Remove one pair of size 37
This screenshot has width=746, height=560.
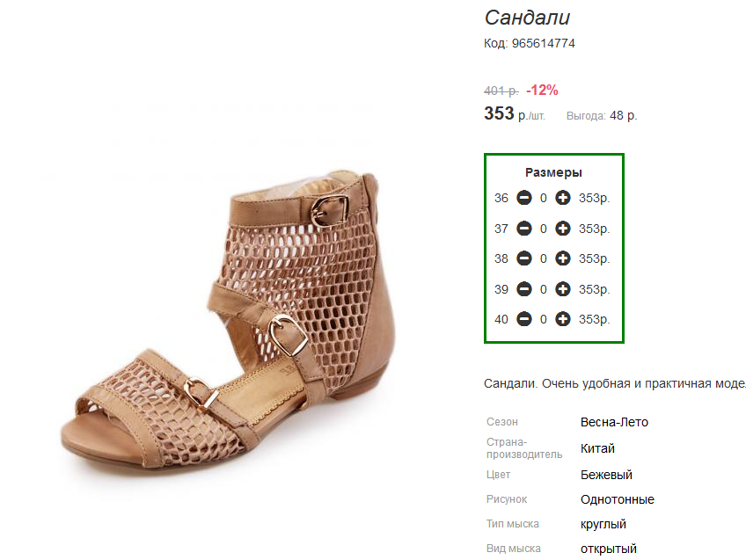click(x=524, y=229)
